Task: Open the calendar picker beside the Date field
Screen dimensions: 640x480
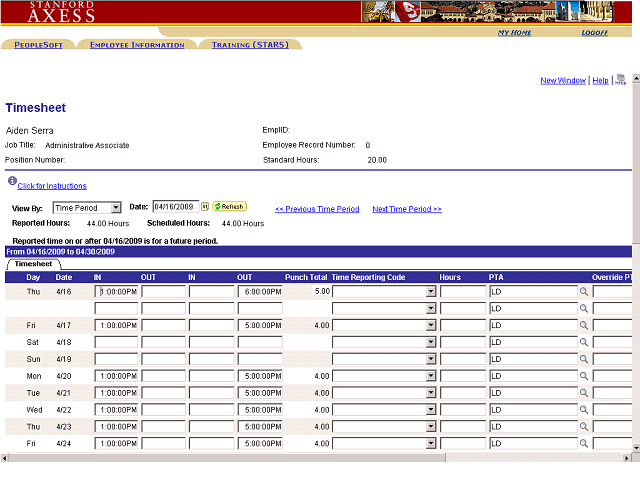Action: 205,207
